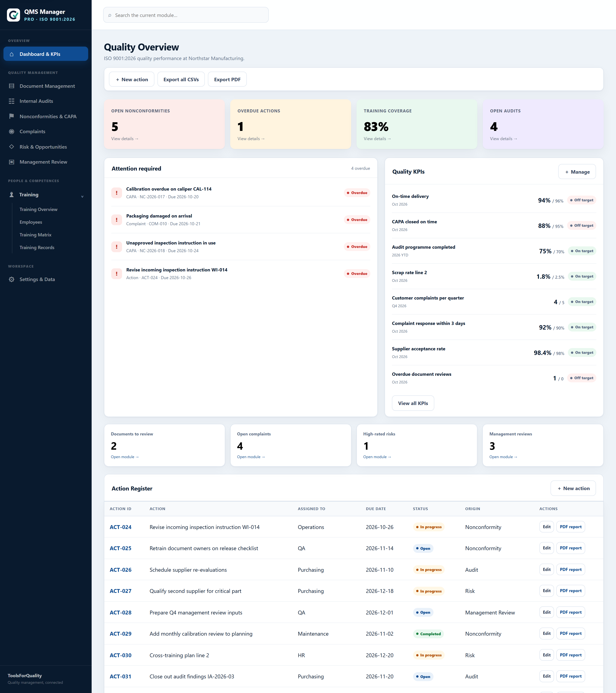The width and height of the screenshot is (616, 693).
Task: Click the Risk & Opportunities diamond icon
Action: (12, 147)
